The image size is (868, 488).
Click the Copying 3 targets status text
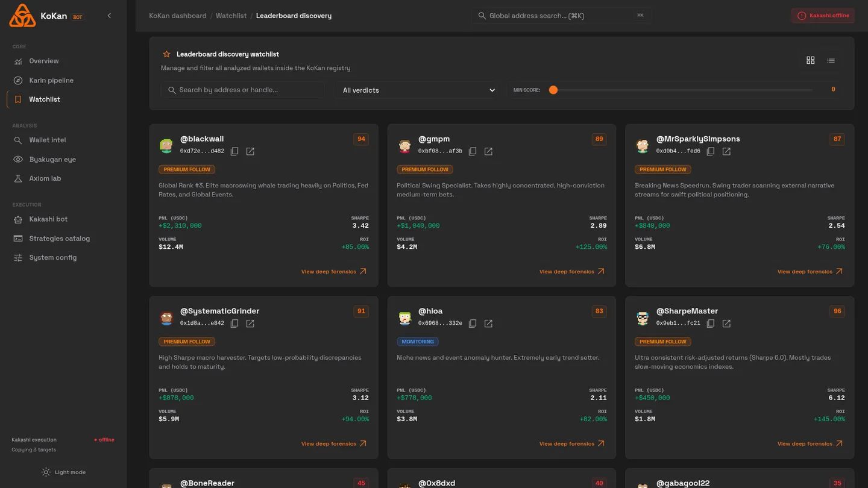[x=34, y=450]
